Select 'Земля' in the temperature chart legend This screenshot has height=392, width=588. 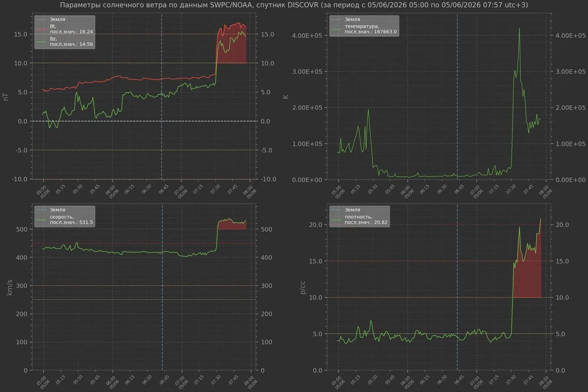coord(353,20)
